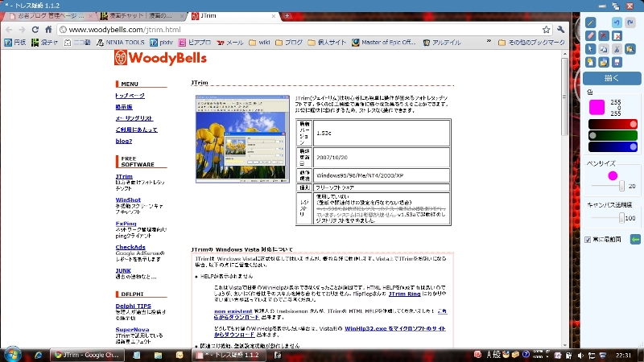Open the ブログ bookmarks folder

click(x=289, y=43)
